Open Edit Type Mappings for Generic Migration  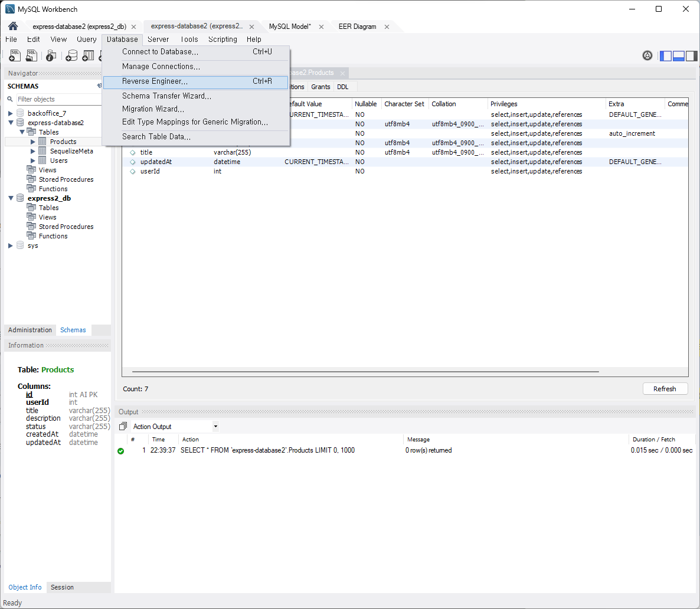coord(195,122)
